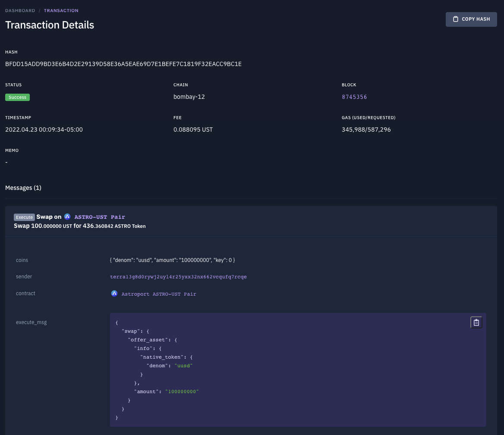
Task: Click the coins denom uusd value
Action: tap(172, 260)
